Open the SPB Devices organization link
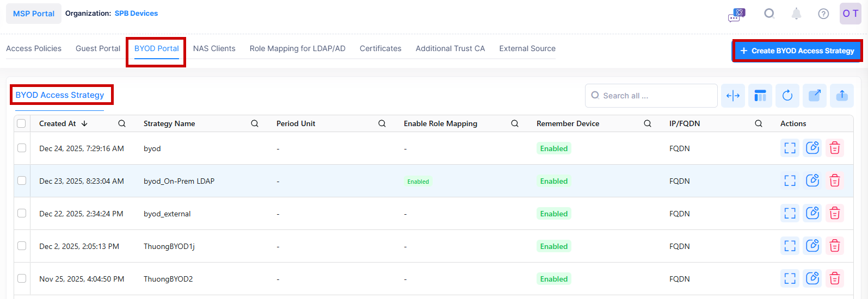 (136, 13)
